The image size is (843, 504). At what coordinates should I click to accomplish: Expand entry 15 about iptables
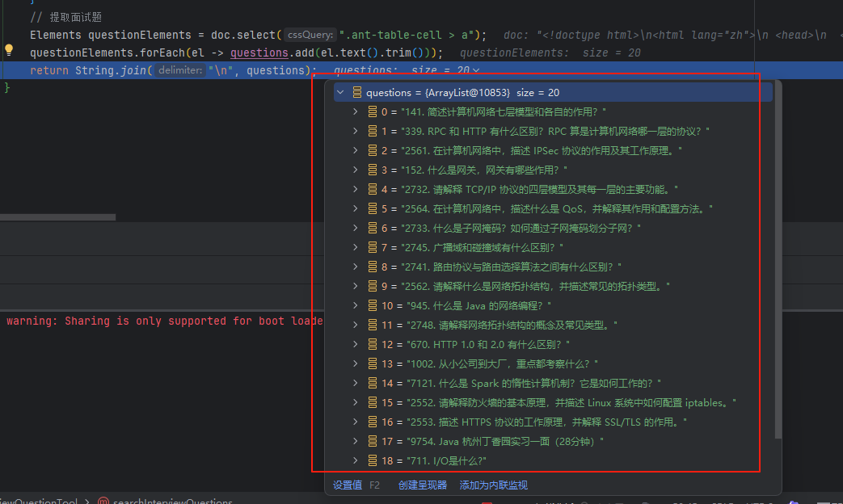356,402
